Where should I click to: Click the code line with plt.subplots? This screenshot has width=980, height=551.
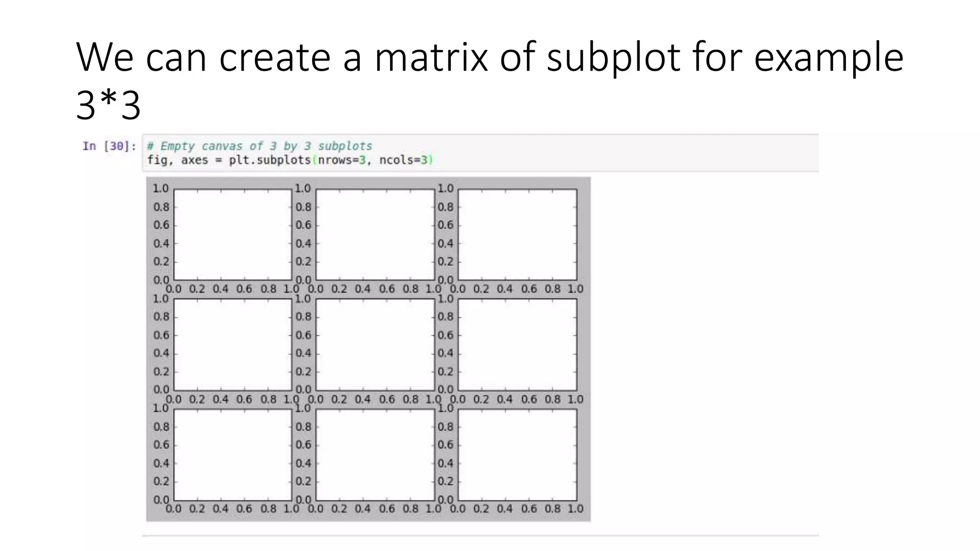click(290, 160)
